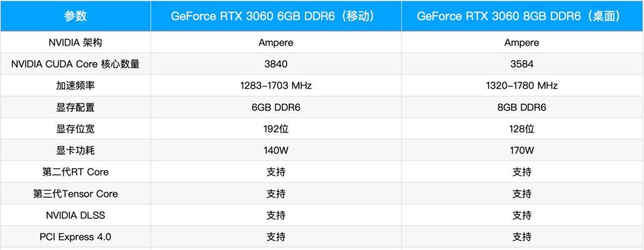644x250 pixels.
Task: Click the PCI Express 4.0 row label
Action: [75, 237]
